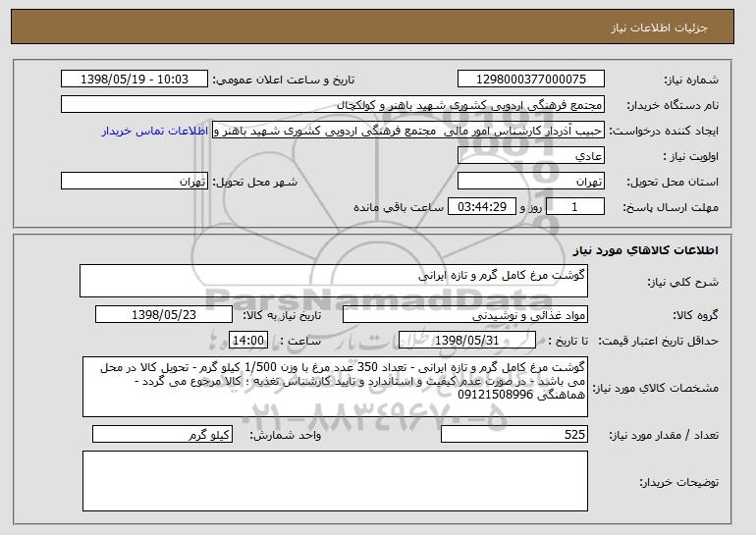This screenshot has height=535, width=756.
Task: Click the label تعداد / مقدار مورد نیاز
Action: coord(664,435)
